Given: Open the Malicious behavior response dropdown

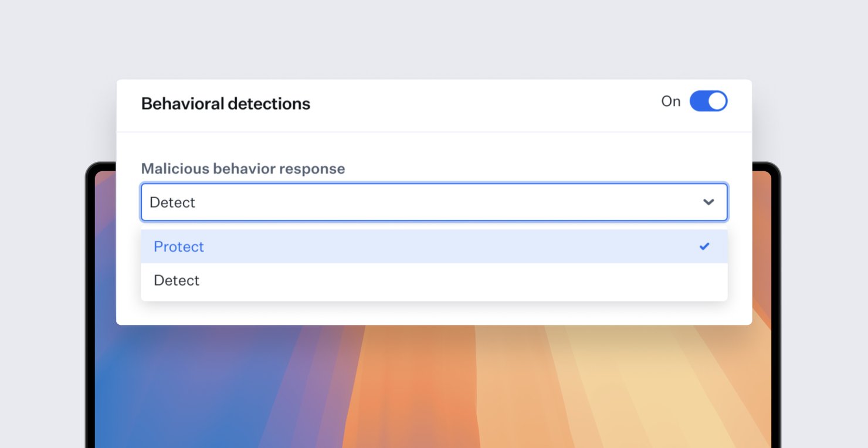Looking at the screenshot, I should coord(434,202).
